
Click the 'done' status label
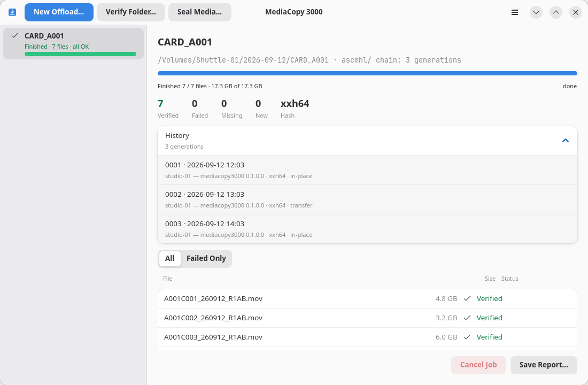[x=570, y=86]
